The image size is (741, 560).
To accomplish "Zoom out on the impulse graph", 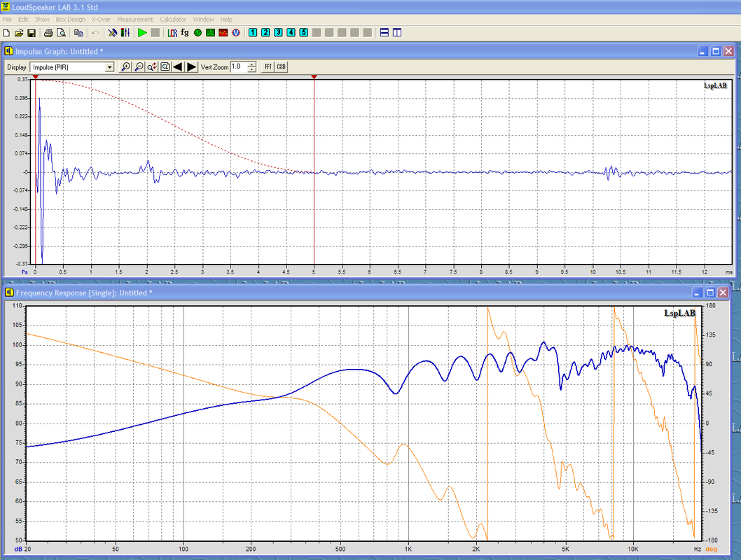I will [x=139, y=67].
